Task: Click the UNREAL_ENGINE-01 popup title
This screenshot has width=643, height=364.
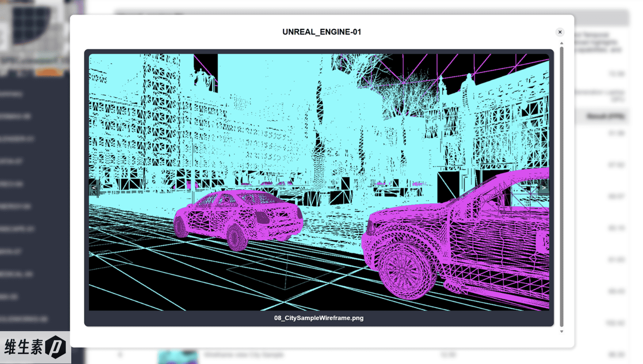Action: 321,32
